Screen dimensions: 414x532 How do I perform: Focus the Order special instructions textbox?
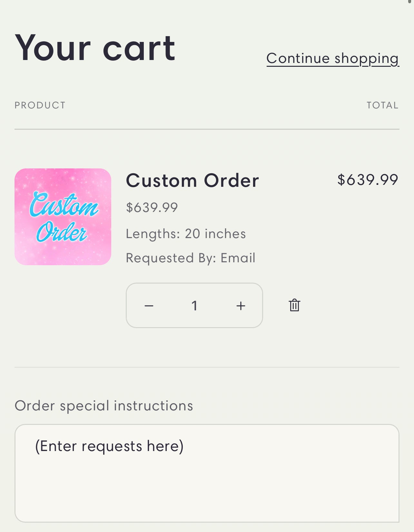[207, 473]
